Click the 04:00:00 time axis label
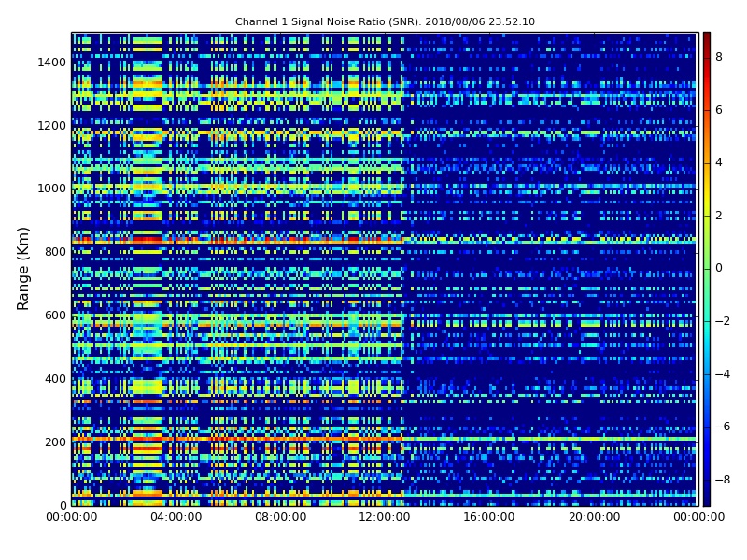The height and width of the screenshot is (560, 747). [176, 517]
